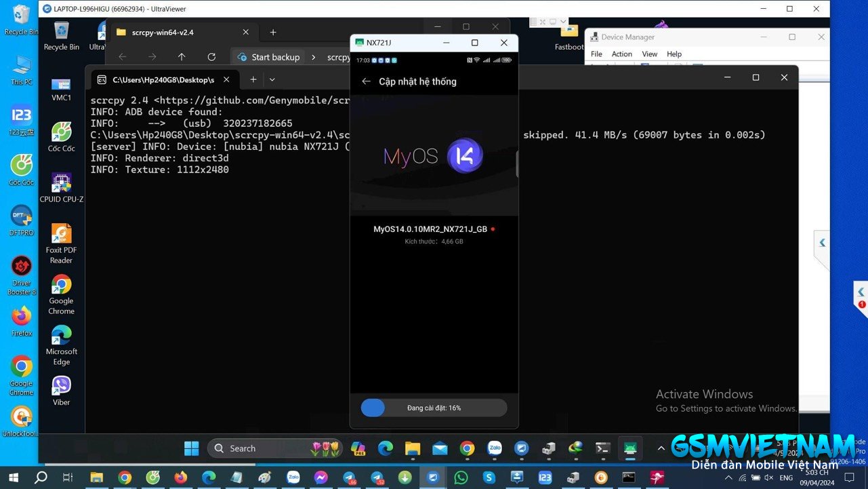The image size is (868, 489).
Task: Open Task View on local taskbar
Action: coord(68,477)
